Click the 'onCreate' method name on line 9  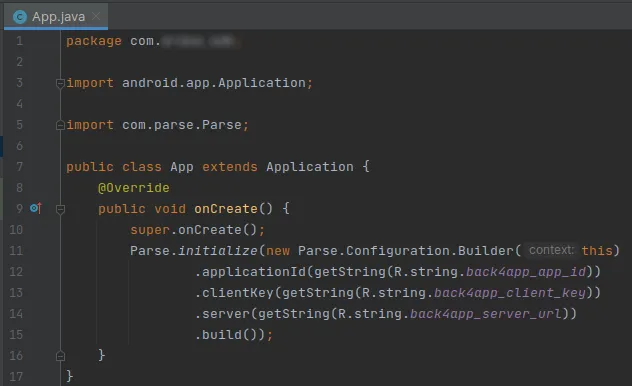[x=226, y=209]
